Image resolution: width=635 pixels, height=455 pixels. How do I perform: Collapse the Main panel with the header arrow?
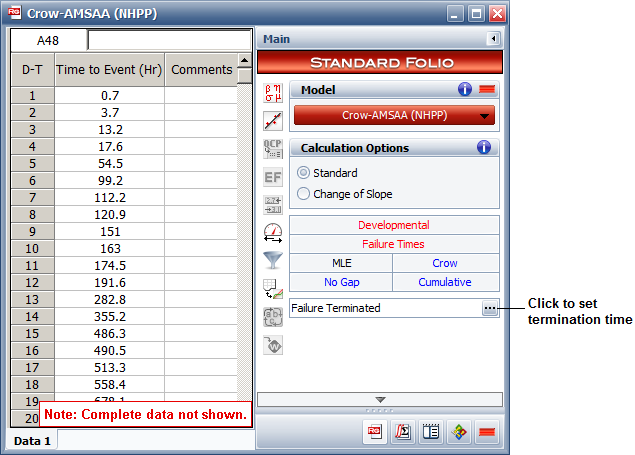492,39
